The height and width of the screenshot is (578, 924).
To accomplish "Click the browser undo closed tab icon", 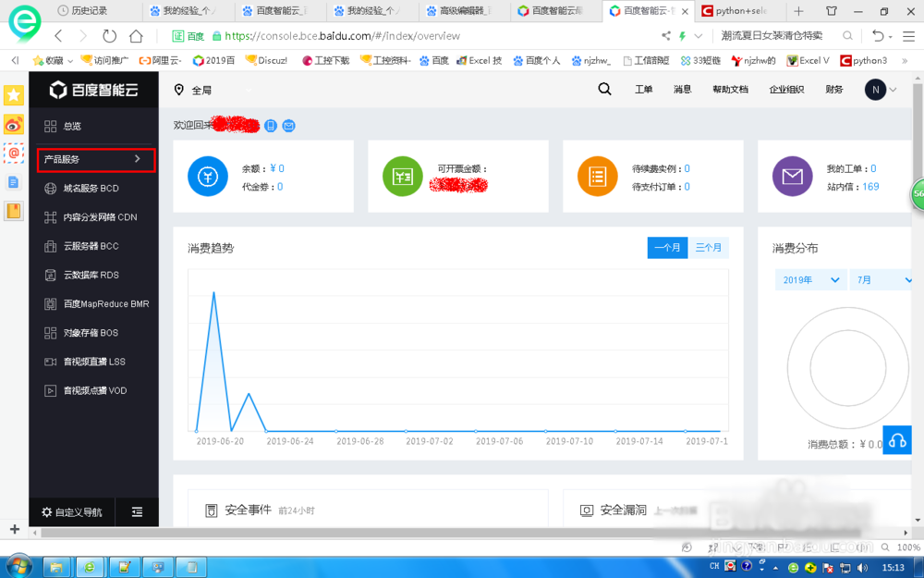I will coord(878,36).
